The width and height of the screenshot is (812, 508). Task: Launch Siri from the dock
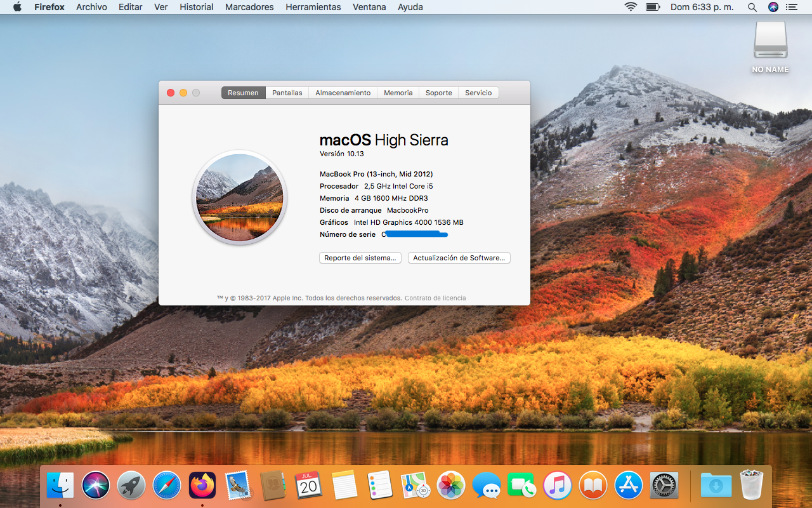click(x=96, y=486)
